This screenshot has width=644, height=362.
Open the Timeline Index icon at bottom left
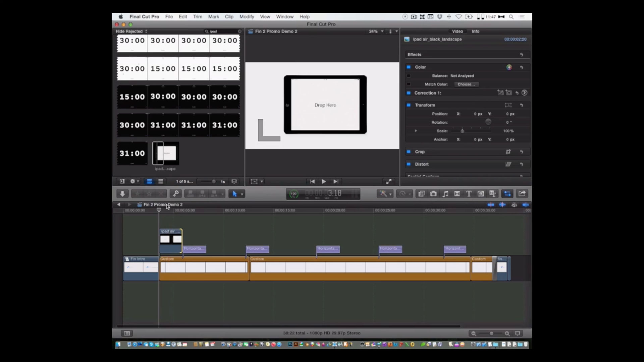[127, 333]
